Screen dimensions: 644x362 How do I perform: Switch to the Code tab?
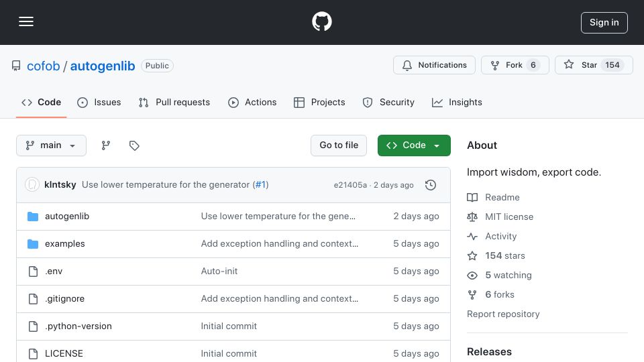pos(41,102)
